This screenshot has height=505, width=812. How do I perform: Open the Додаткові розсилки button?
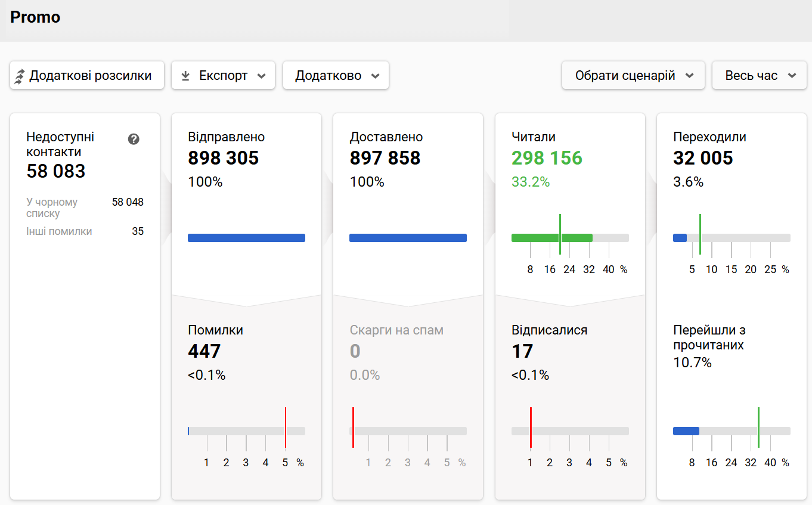coord(87,75)
